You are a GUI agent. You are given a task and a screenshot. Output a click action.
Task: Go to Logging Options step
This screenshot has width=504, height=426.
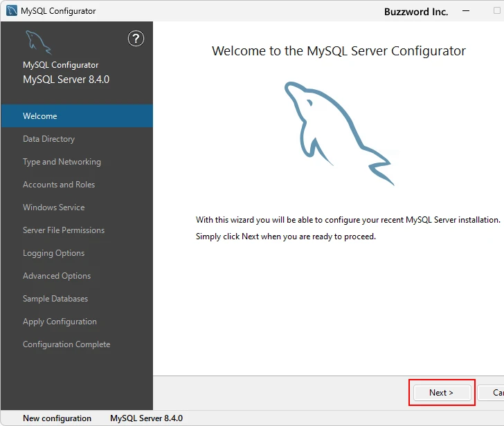coord(77,253)
